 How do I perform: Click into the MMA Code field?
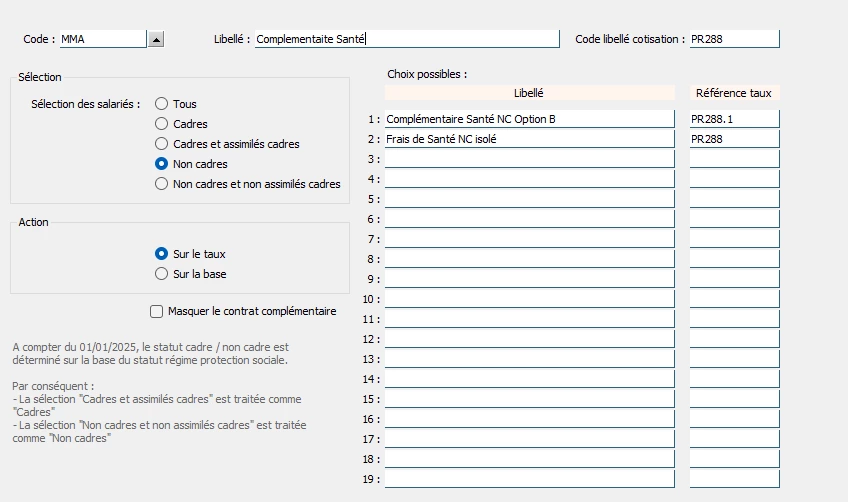point(103,39)
